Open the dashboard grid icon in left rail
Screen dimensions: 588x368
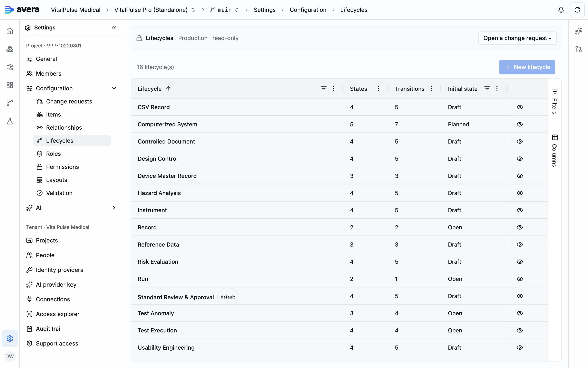10,85
